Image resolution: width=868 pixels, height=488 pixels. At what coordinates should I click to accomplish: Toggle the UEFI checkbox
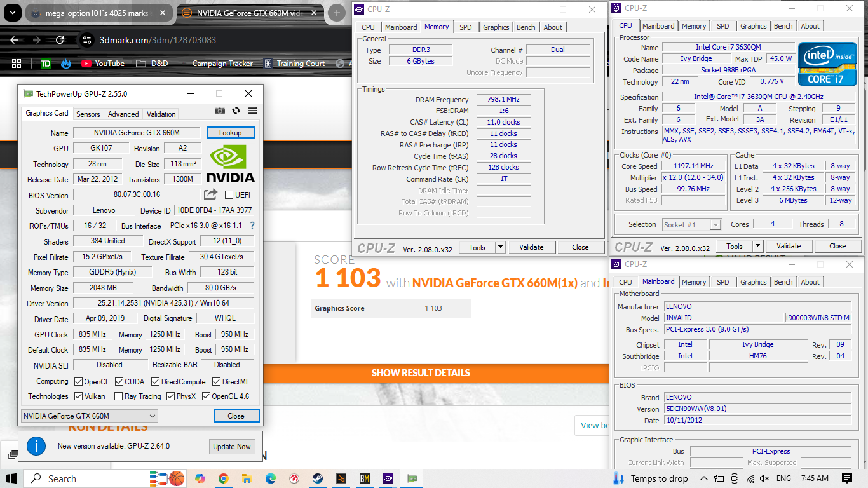coord(229,194)
